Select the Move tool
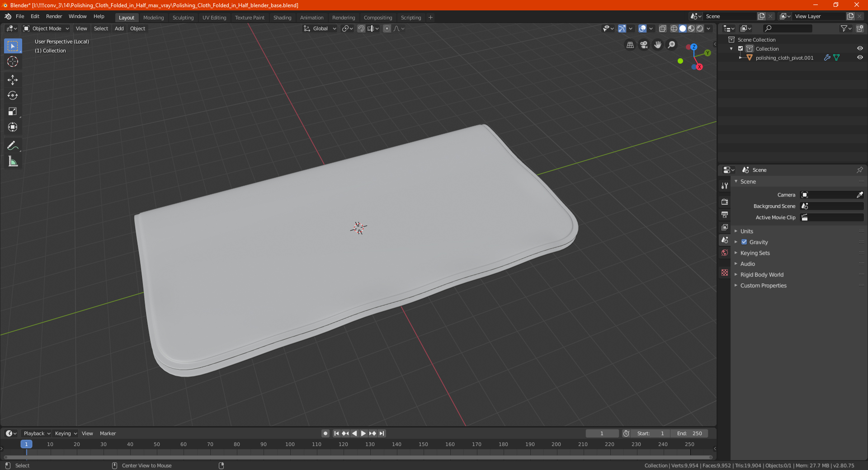Image resolution: width=868 pixels, height=470 pixels. click(x=13, y=80)
